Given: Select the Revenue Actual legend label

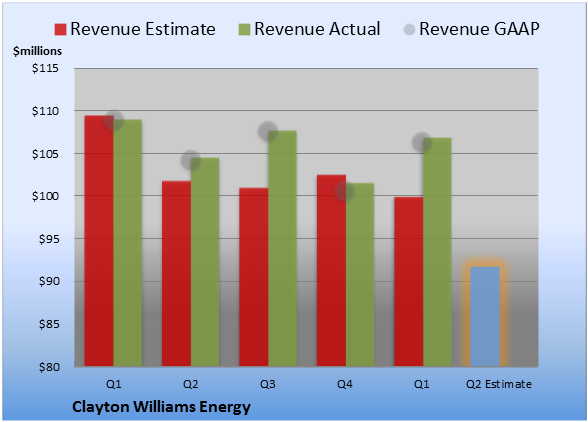Looking at the screenshot, I should [x=317, y=29].
